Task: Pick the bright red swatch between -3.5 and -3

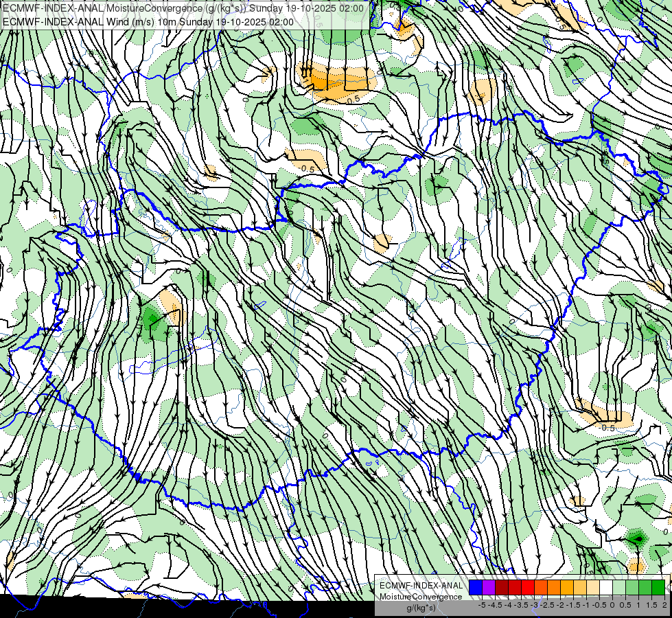Action: pos(528,588)
